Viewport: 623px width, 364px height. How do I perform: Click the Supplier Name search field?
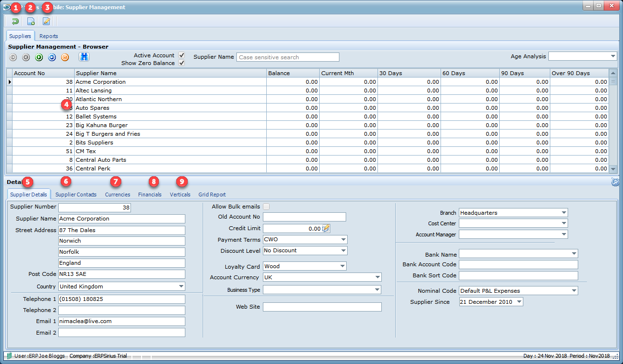tap(288, 57)
